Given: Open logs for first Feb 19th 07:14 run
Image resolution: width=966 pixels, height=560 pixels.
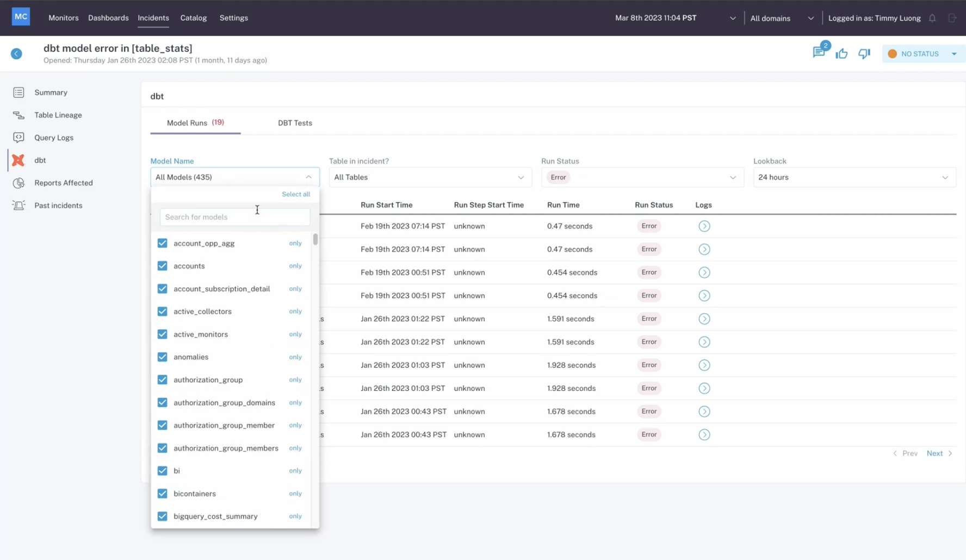Looking at the screenshot, I should [x=704, y=226].
